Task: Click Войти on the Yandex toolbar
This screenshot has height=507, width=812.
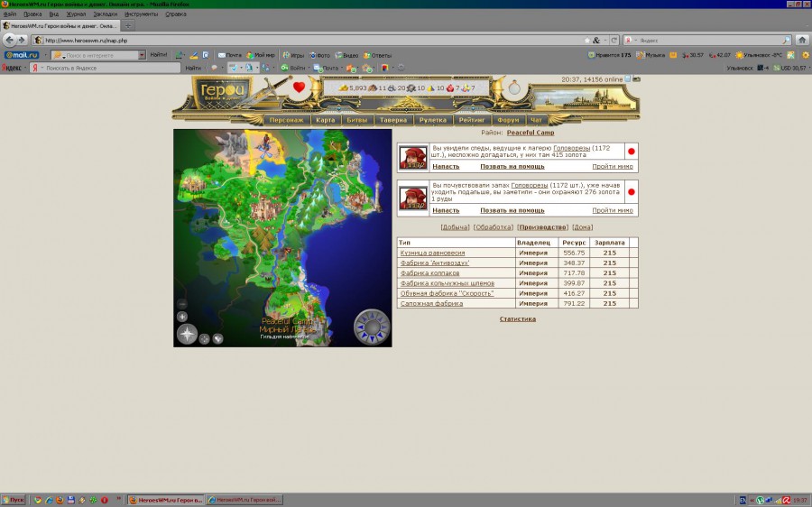Action: (293, 68)
